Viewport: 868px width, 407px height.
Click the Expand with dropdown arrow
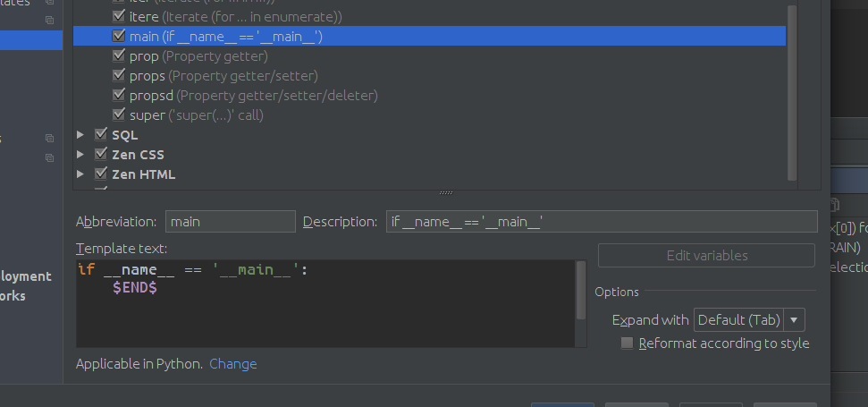click(794, 320)
